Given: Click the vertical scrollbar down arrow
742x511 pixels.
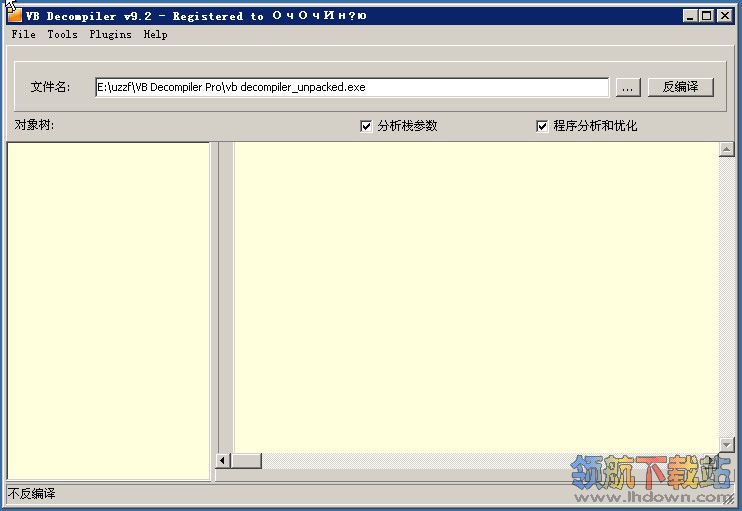Looking at the screenshot, I should coord(726,444).
